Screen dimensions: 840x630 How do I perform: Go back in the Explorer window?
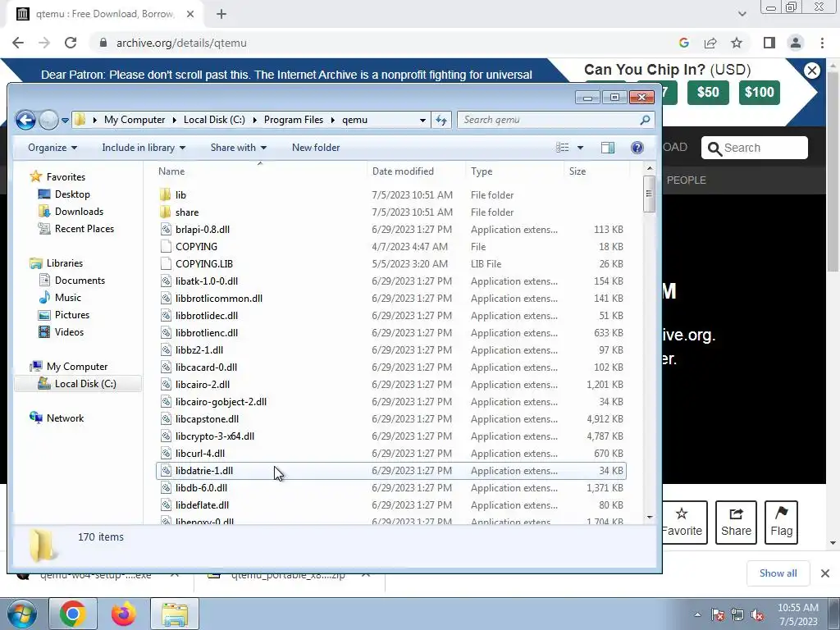[25, 120]
